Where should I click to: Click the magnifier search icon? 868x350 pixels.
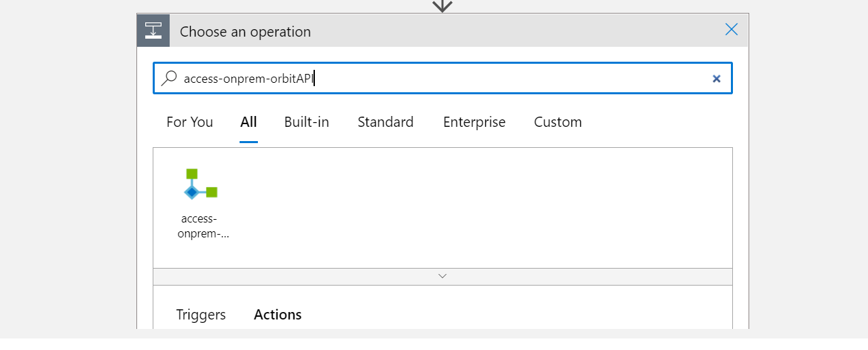pyautogui.click(x=169, y=78)
